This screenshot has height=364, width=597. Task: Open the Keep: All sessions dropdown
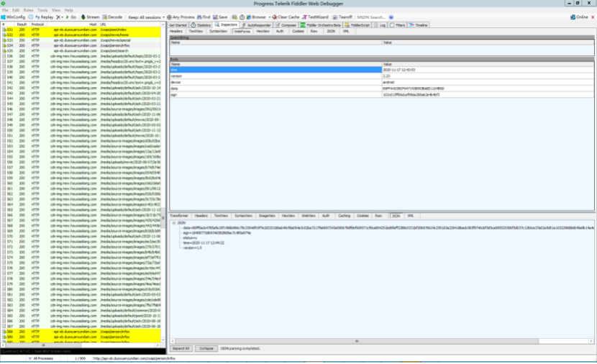tap(146, 17)
